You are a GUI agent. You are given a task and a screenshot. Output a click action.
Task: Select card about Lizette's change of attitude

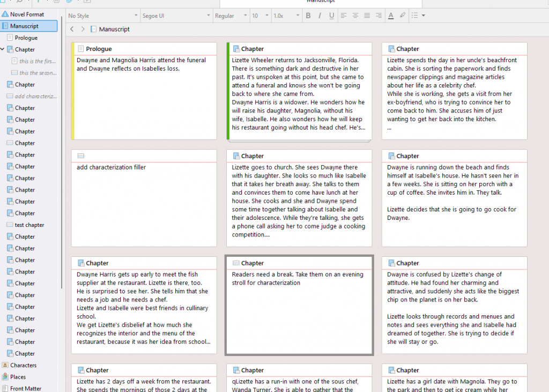point(455,305)
